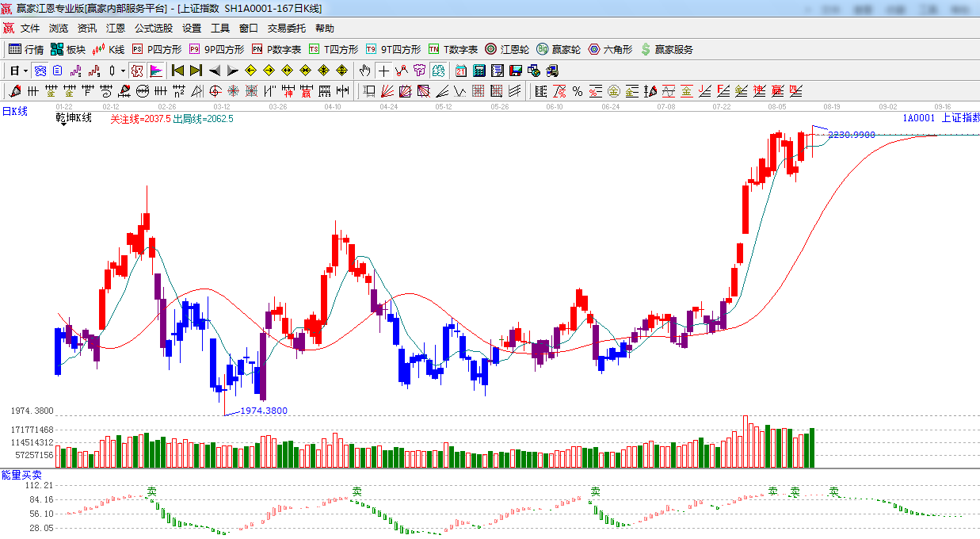
Task: Open the 公式选股 menu
Action: [x=153, y=28]
